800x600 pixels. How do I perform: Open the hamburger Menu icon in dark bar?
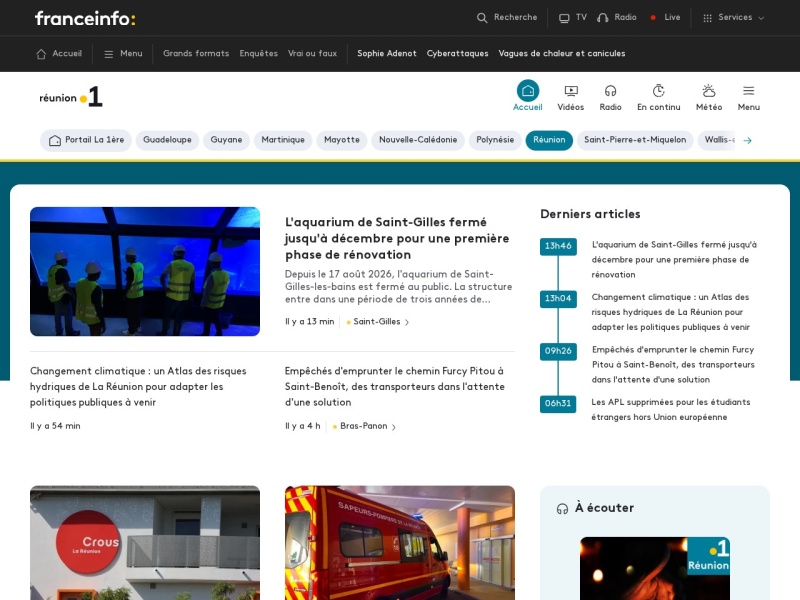click(108, 54)
